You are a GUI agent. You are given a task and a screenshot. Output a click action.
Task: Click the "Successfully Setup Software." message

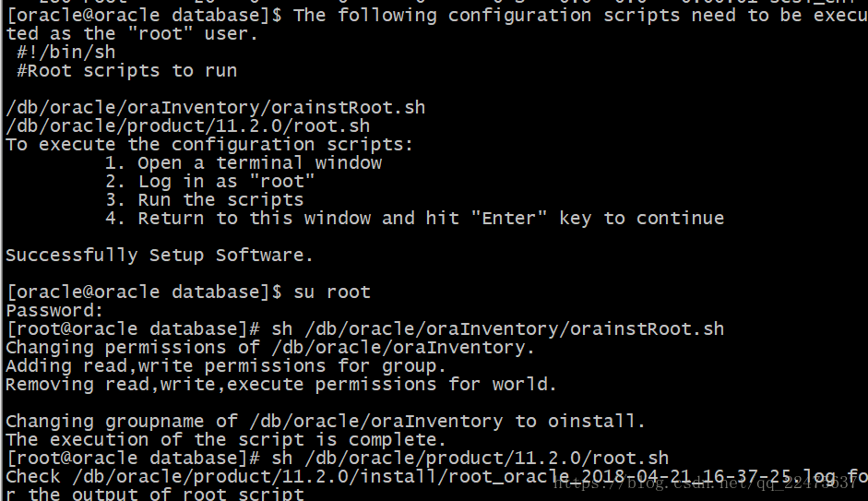coord(160,256)
